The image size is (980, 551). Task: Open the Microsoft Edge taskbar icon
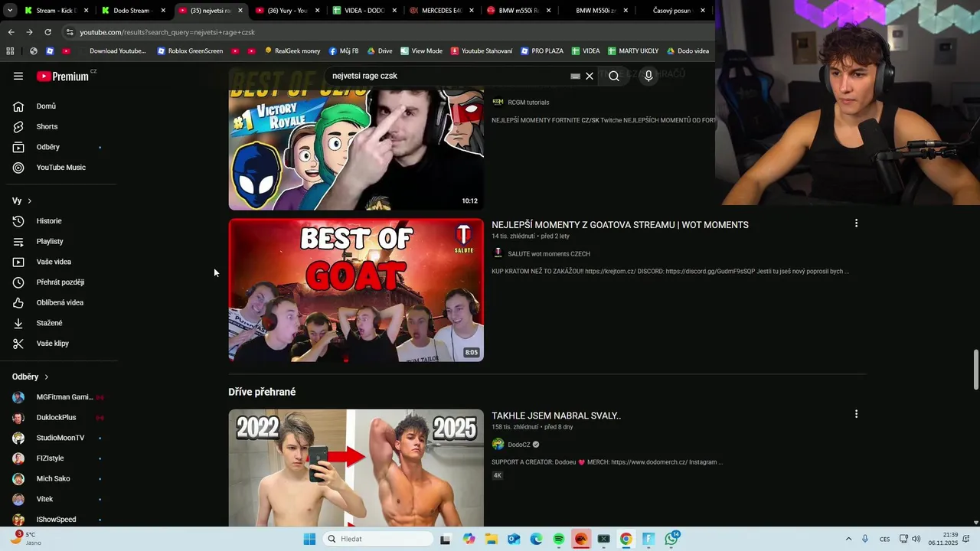click(536, 539)
